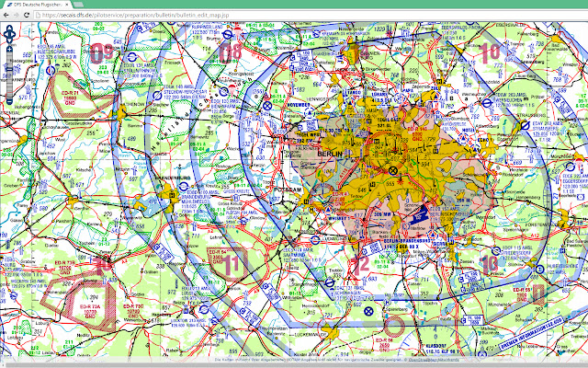Click the ED-R 73C area label

tap(133, 311)
